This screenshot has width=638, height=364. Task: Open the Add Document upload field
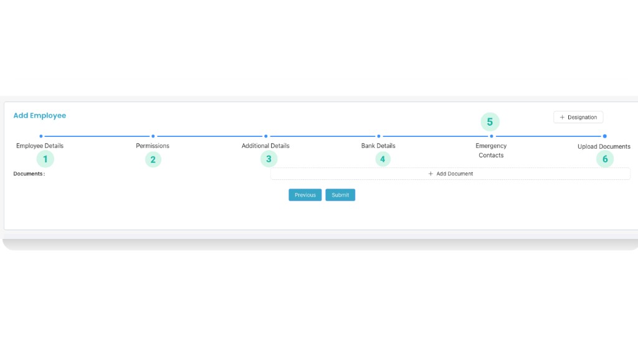[450, 174]
